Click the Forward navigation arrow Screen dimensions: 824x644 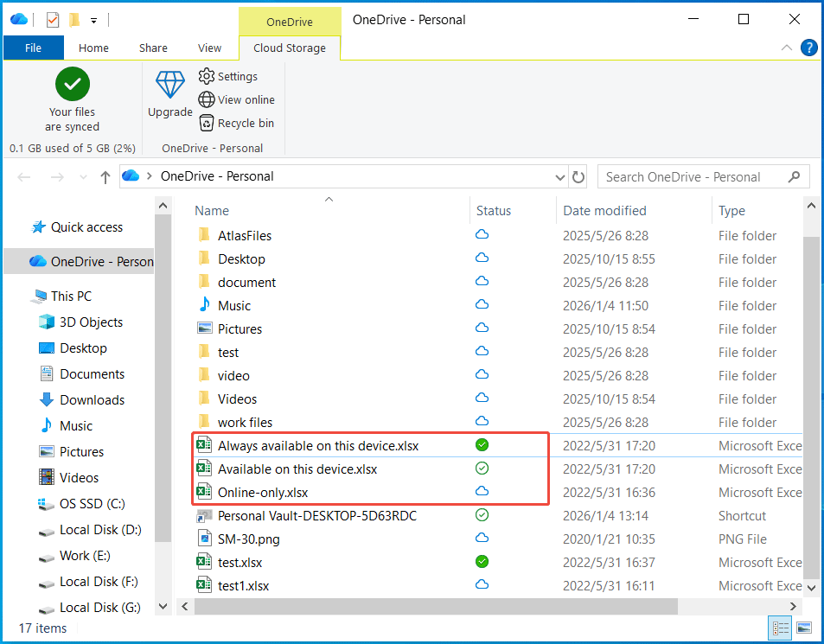57,177
